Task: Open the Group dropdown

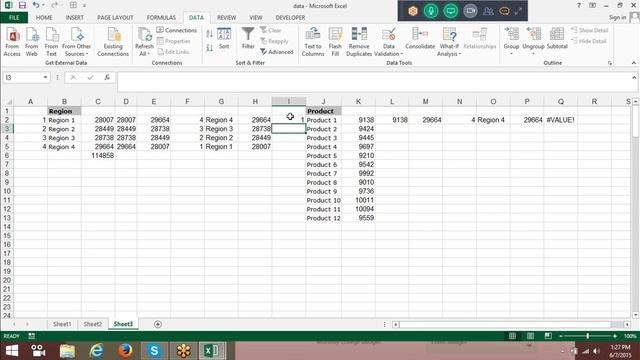Action: [511, 49]
